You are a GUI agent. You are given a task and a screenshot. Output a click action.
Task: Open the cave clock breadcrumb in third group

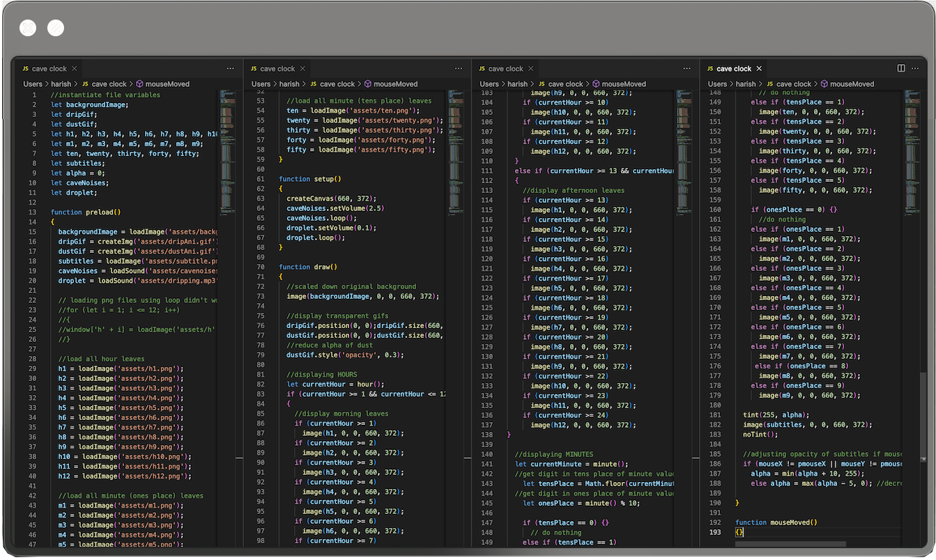click(x=560, y=84)
